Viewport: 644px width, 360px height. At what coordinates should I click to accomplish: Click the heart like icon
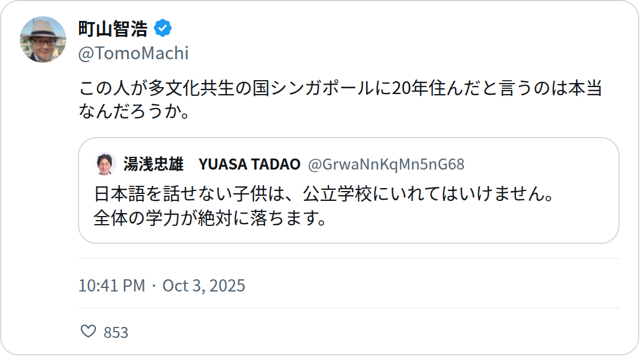click(88, 332)
